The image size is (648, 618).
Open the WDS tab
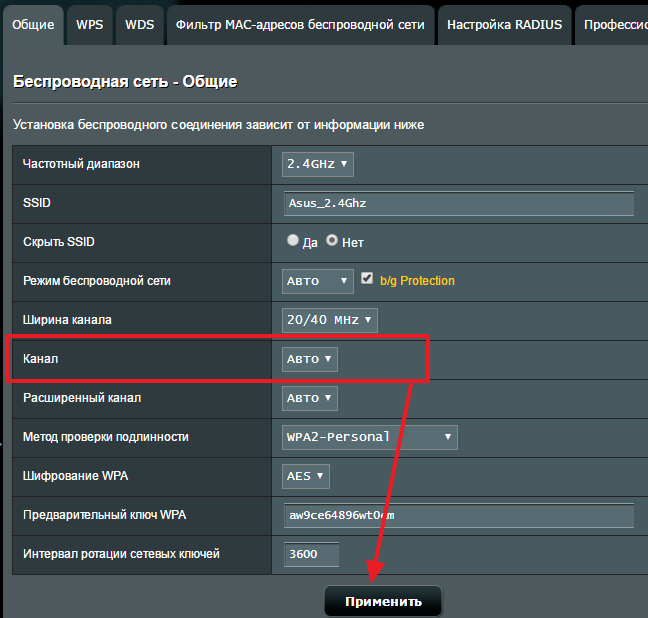140,24
